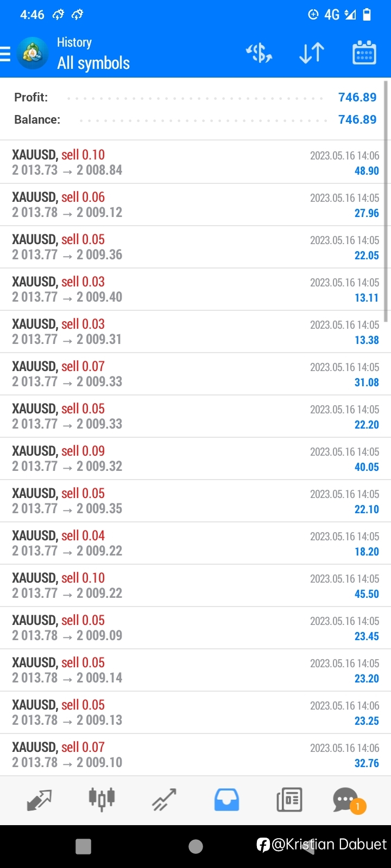Viewport: 391px width, 868px height.
Task: Select the trade with 40.05 profit
Action: click(195, 458)
